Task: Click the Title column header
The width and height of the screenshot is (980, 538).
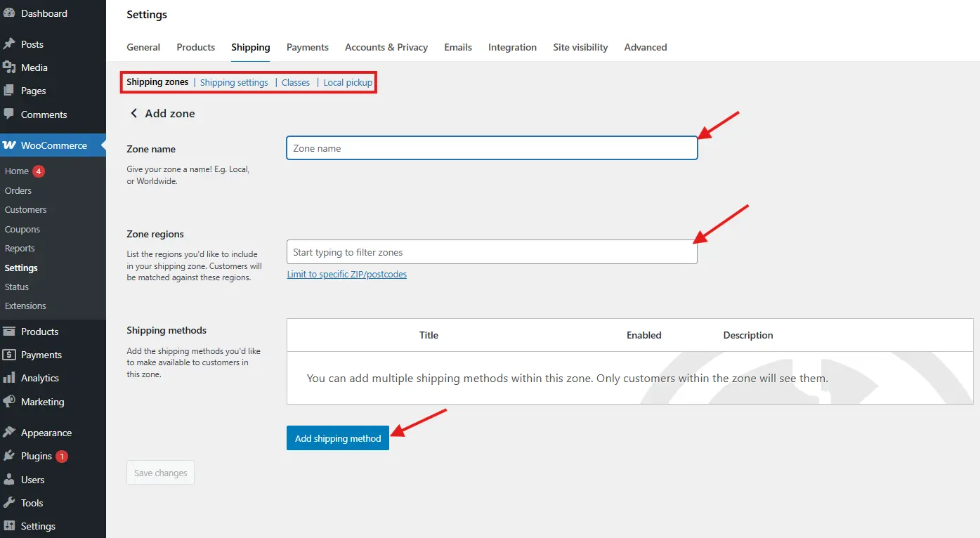Action: click(429, 335)
